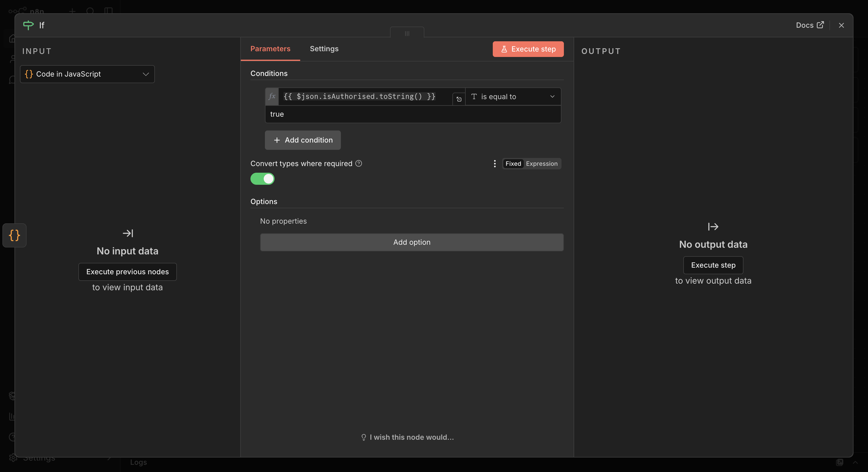Viewport: 868px width, 472px height.
Task: Select Fixed mode option
Action: point(513,164)
